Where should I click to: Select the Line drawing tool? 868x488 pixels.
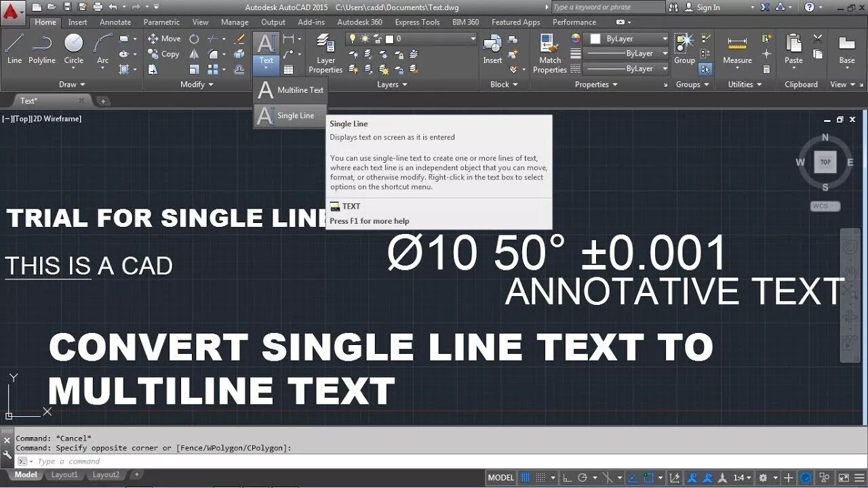(x=14, y=49)
